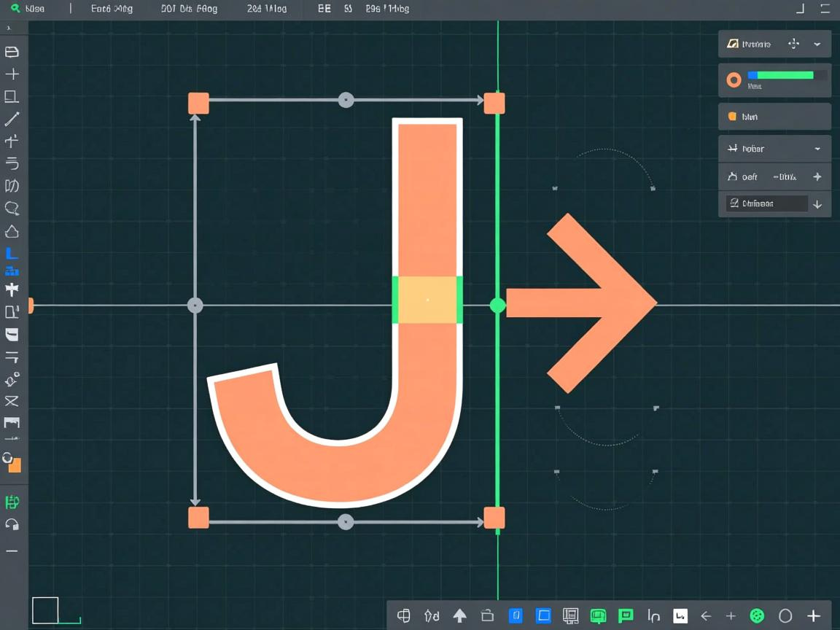
Task: Select the rectangle shape tool in left toolbar
Action: 12,96
